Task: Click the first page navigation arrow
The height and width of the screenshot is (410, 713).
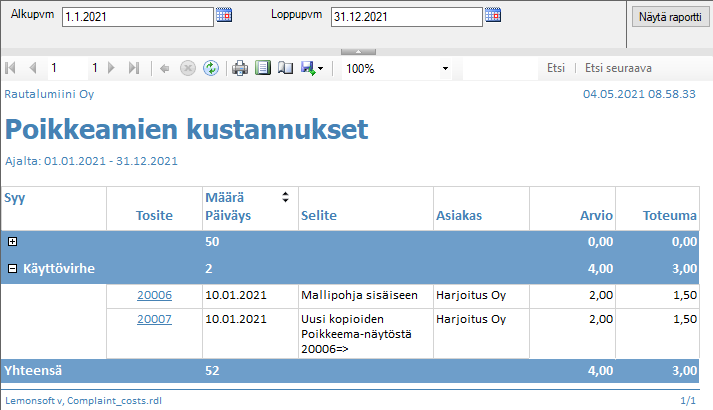Action: click(x=11, y=68)
